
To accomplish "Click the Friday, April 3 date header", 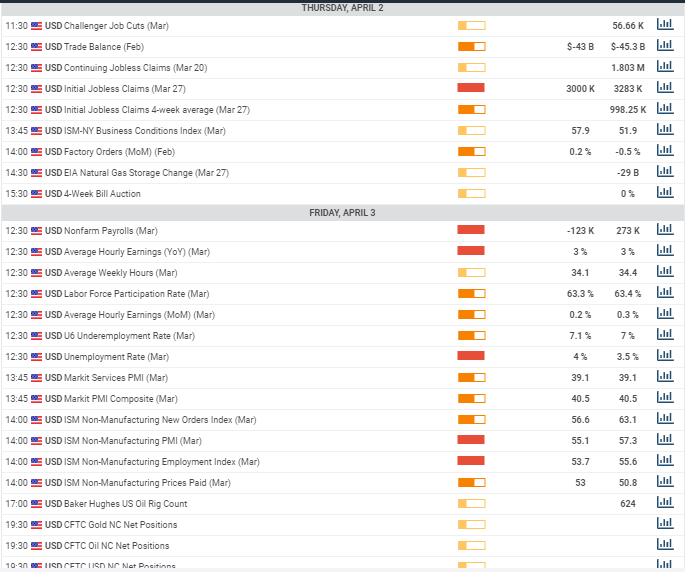I will (x=342, y=212).
